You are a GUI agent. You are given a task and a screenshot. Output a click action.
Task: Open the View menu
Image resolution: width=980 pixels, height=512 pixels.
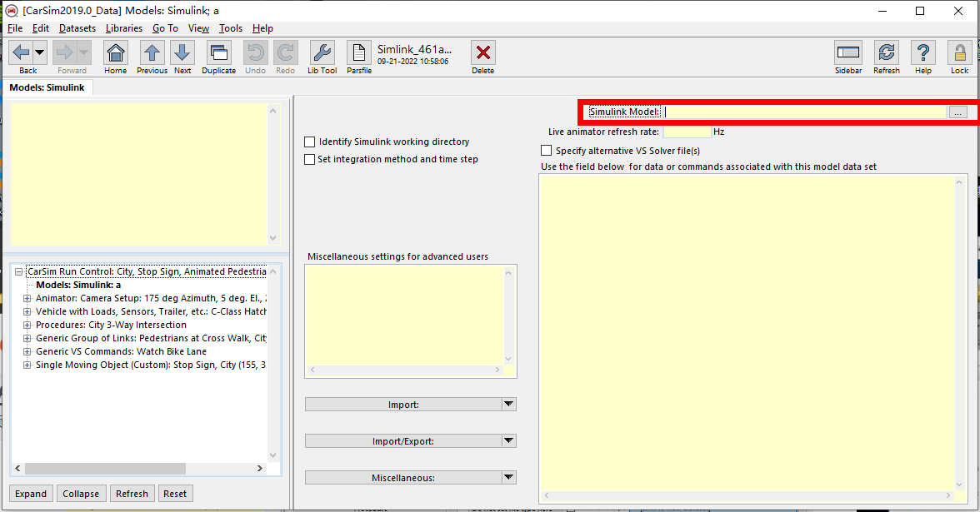tap(198, 28)
